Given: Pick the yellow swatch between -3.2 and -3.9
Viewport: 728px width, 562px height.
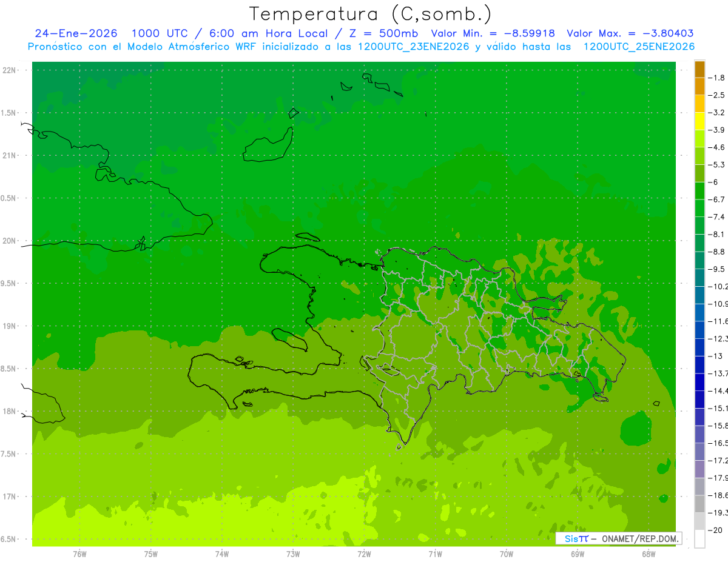Looking at the screenshot, I should click(x=699, y=121).
